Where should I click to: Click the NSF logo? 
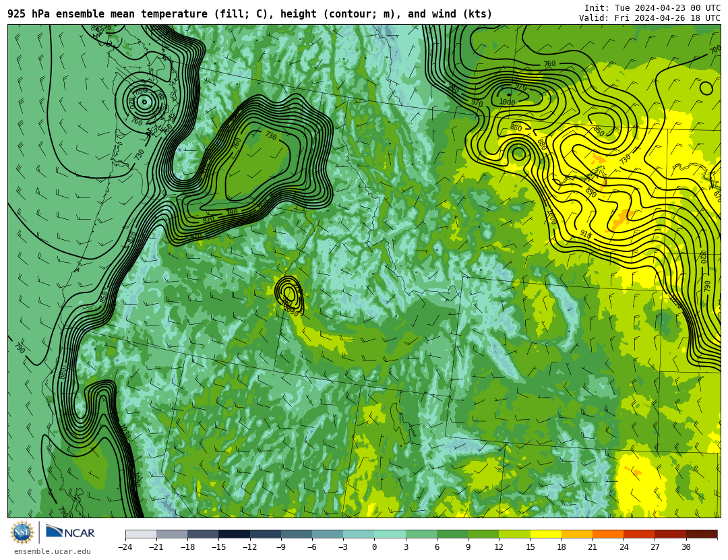(22, 532)
